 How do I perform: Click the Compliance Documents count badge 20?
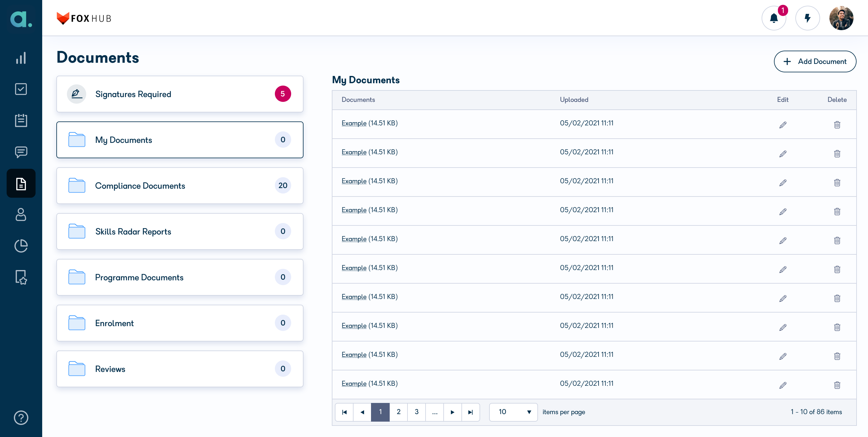pyautogui.click(x=283, y=185)
